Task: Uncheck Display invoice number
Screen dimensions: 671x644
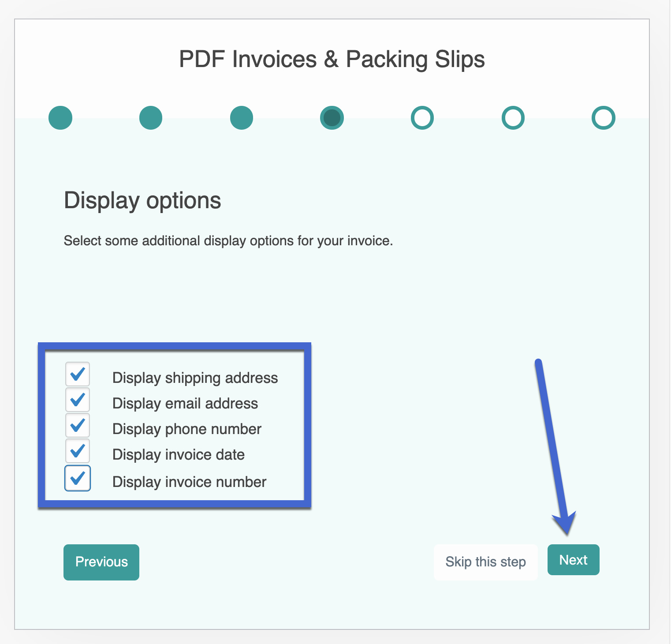Action: coord(78,479)
